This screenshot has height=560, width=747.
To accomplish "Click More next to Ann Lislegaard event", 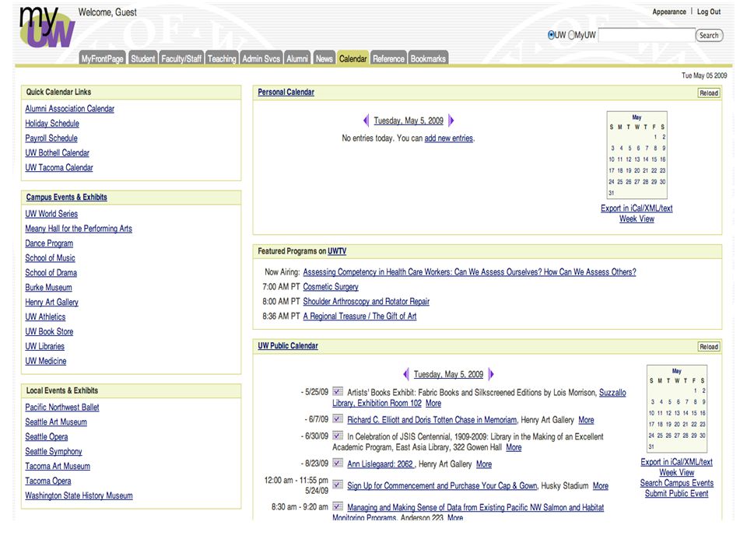I will tap(483, 464).
